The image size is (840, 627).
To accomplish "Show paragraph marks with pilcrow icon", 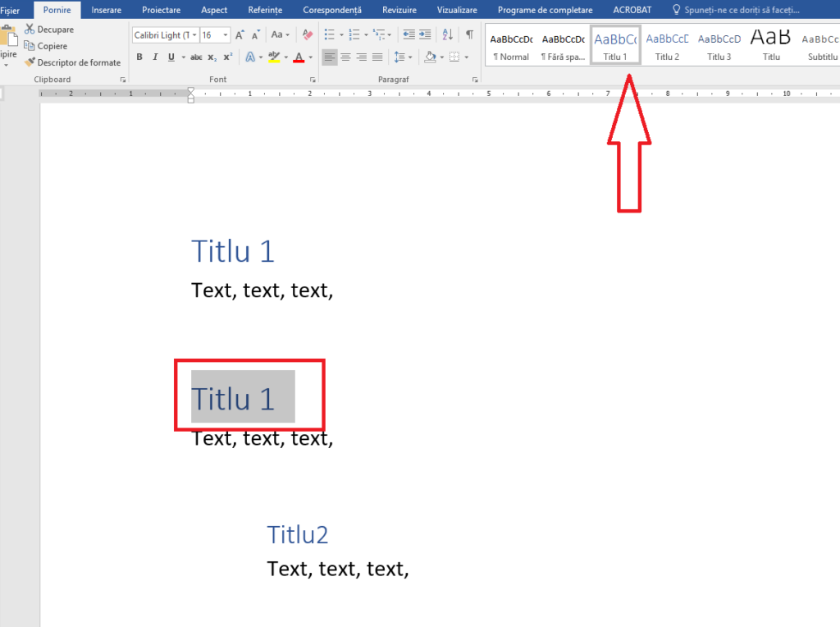I will click(469, 35).
